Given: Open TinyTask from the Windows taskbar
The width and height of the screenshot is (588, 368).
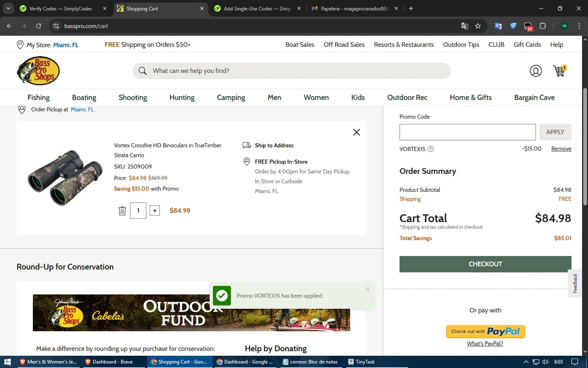Looking at the screenshot, I should pyautogui.click(x=361, y=362).
